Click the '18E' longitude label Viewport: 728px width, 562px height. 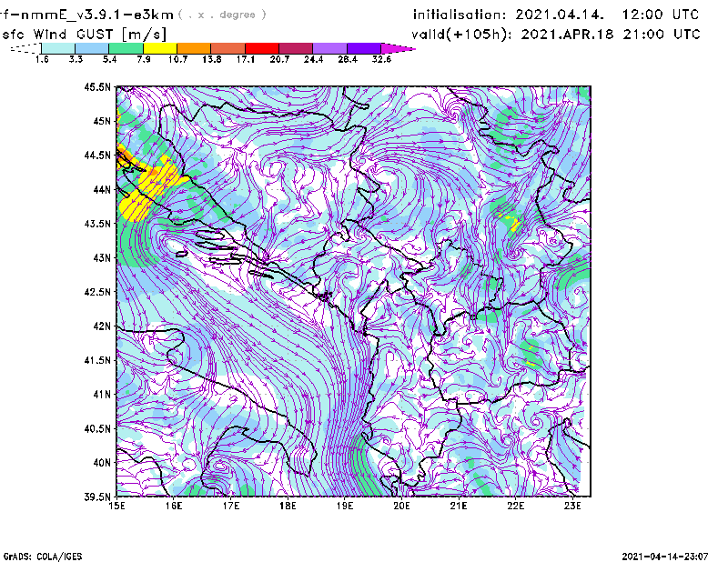288,506
